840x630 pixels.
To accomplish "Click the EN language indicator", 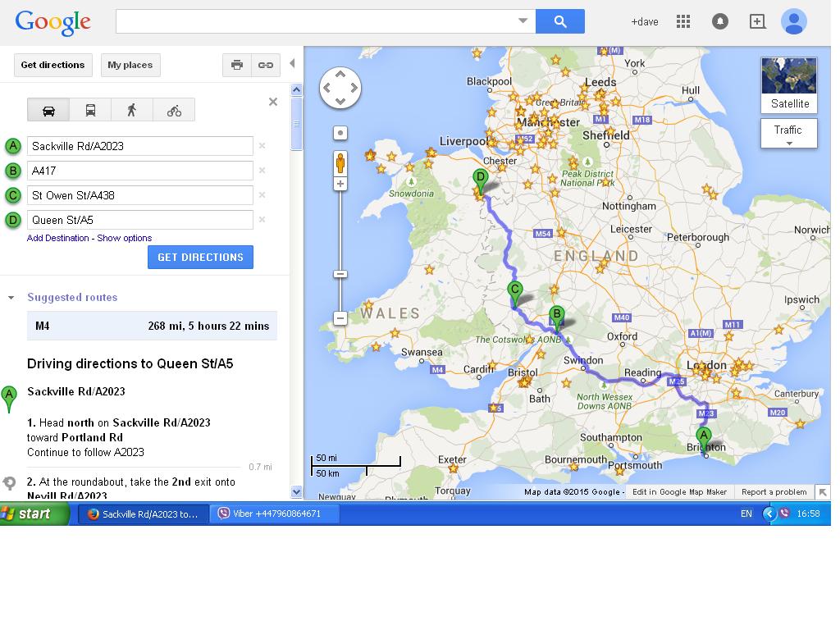I will click(x=746, y=514).
